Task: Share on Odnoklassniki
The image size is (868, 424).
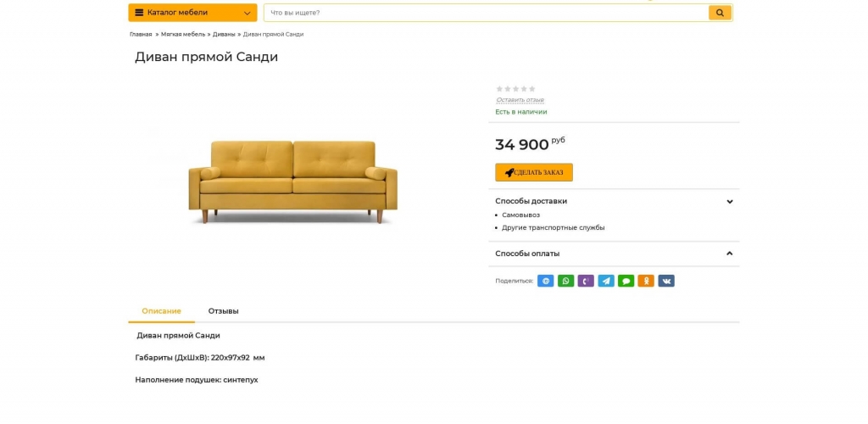Action: coord(646,281)
